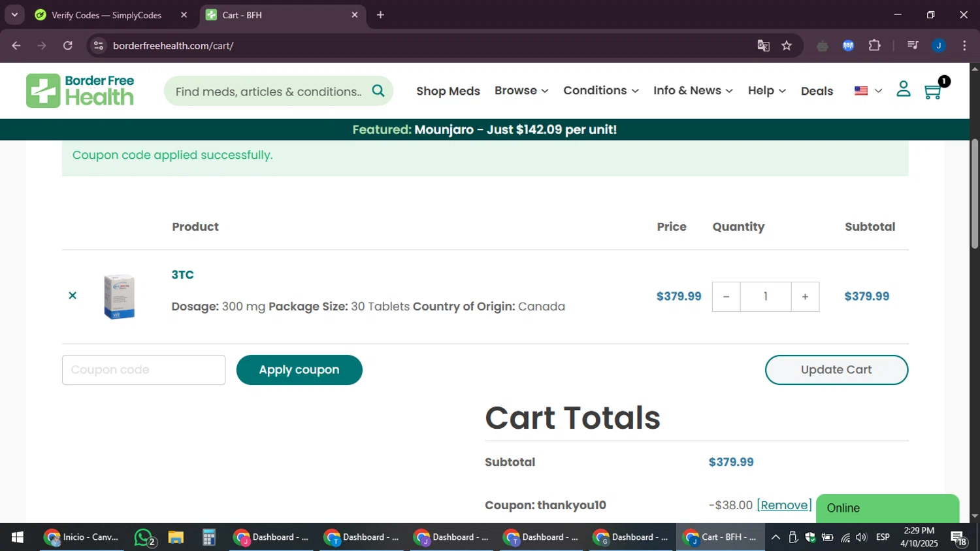The height and width of the screenshot is (551, 980).
Task: Bookmark this page with the star icon
Action: [787, 46]
